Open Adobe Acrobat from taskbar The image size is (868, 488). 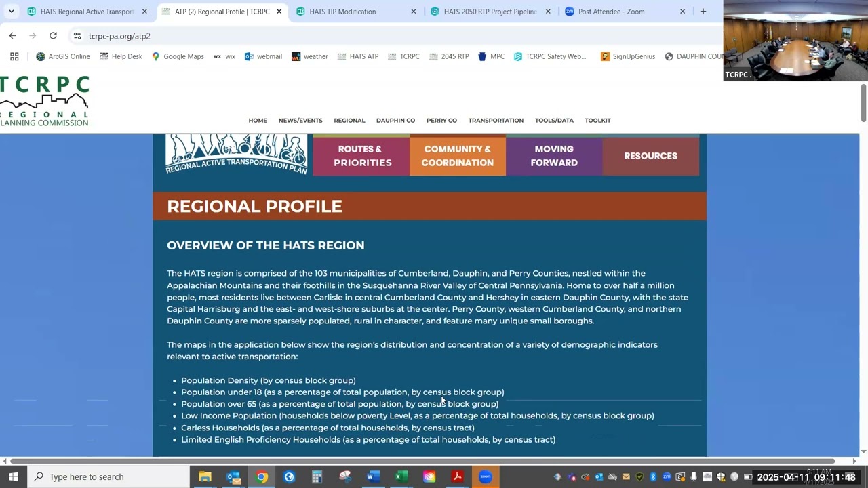tap(457, 476)
